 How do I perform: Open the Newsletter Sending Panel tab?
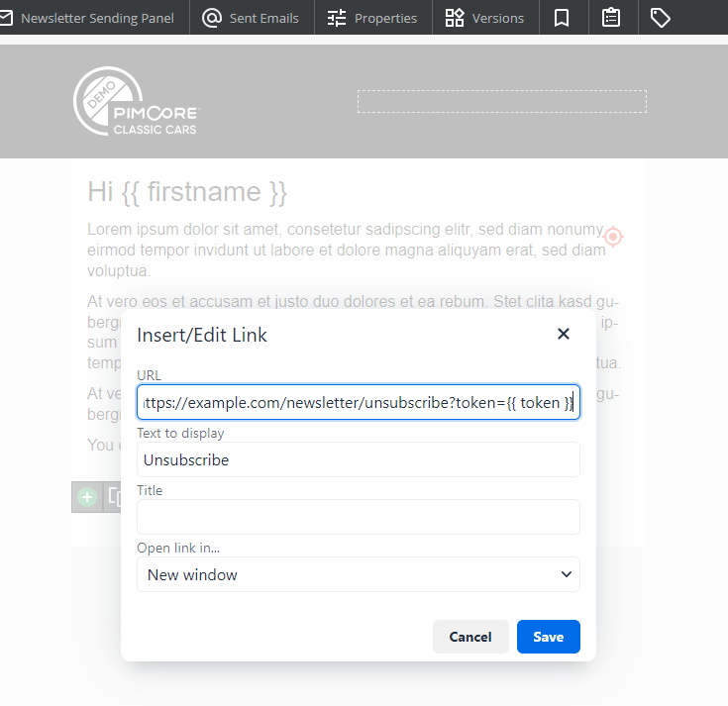pos(92,18)
